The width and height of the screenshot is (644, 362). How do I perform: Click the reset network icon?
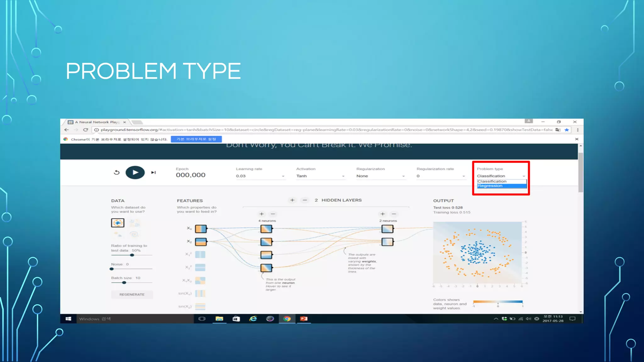(x=117, y=172)
